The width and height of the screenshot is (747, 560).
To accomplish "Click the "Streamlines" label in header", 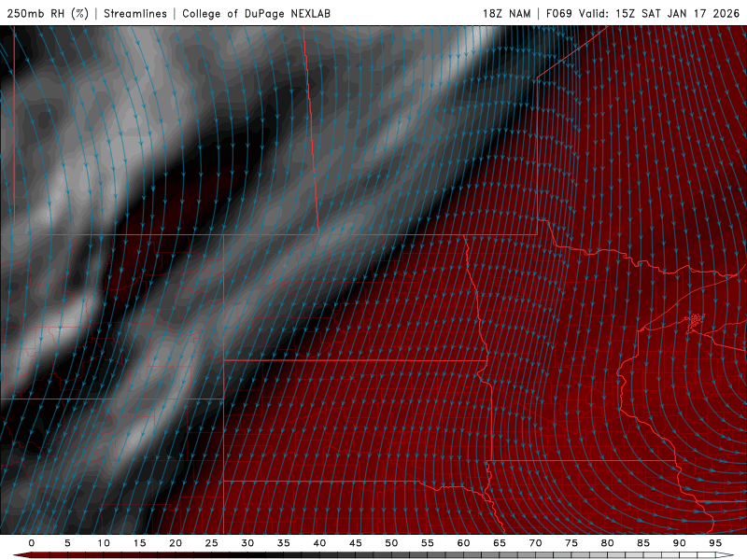I will [135, 13].
